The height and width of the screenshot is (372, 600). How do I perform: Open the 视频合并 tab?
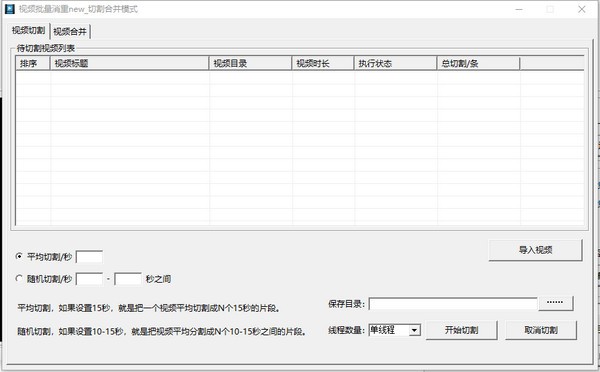click(70, 31)
